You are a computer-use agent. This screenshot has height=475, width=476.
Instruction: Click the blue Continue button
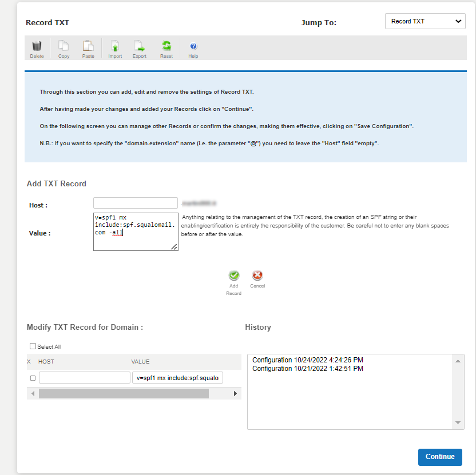439,457
